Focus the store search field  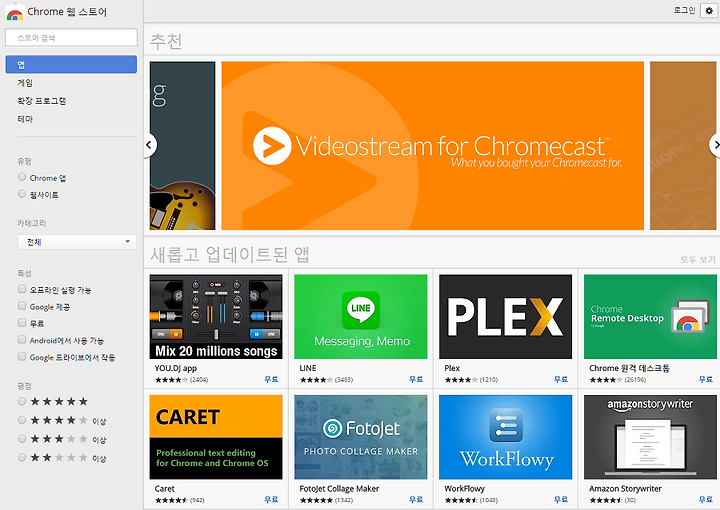(71, 38)
